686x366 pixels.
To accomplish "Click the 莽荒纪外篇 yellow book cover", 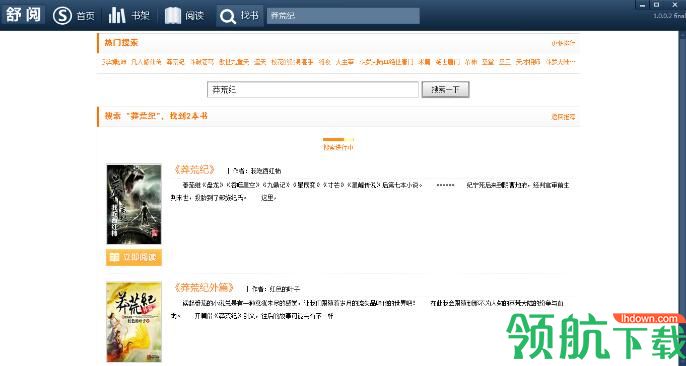I will click(134, 321).
